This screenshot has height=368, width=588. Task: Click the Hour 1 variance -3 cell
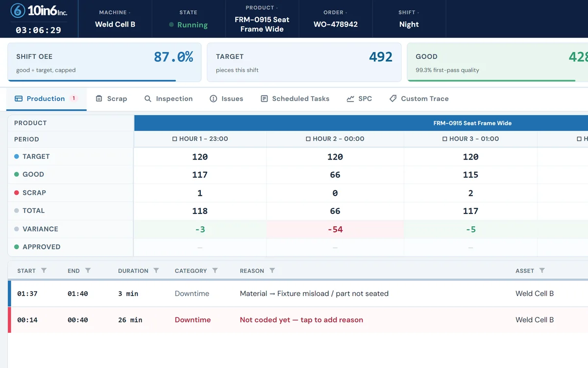point(200,229)
